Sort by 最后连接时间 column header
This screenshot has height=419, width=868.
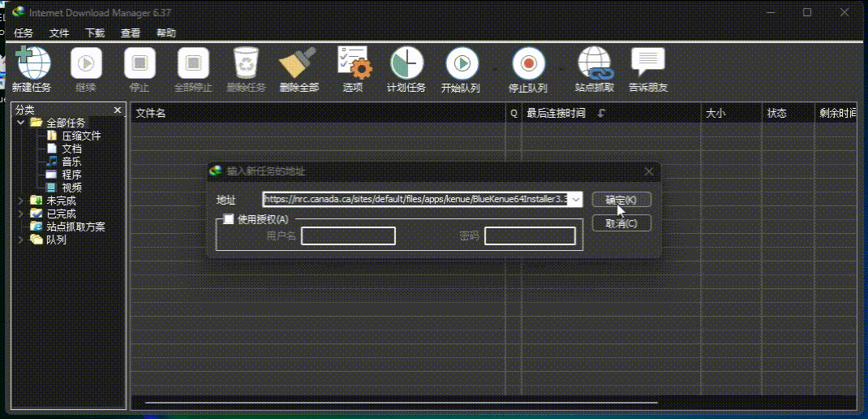coord(612,113)
